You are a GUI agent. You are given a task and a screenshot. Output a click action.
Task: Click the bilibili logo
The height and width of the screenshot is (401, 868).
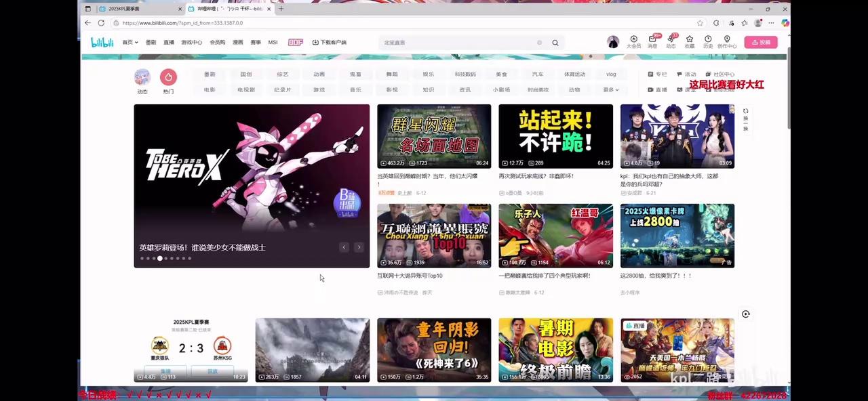click(x=102, y=42)
